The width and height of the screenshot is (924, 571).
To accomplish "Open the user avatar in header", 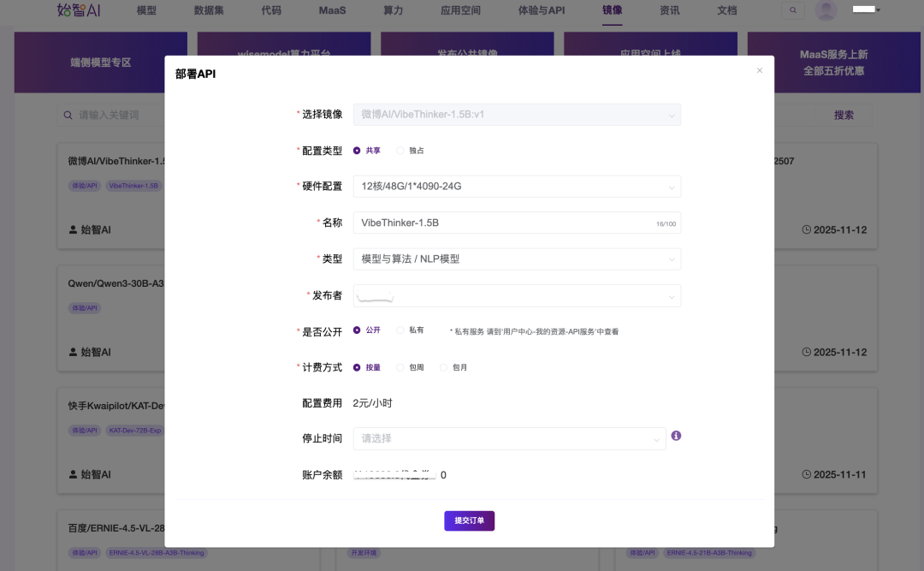I will pyautogui.click(x=826, y=10).
